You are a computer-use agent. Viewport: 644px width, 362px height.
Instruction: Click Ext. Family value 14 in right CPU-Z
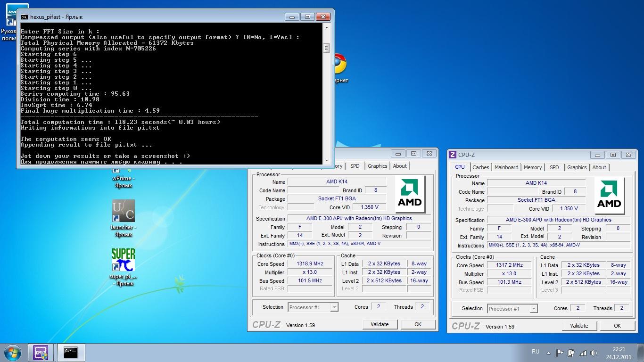pyautogui.click(x=499, y=237)
